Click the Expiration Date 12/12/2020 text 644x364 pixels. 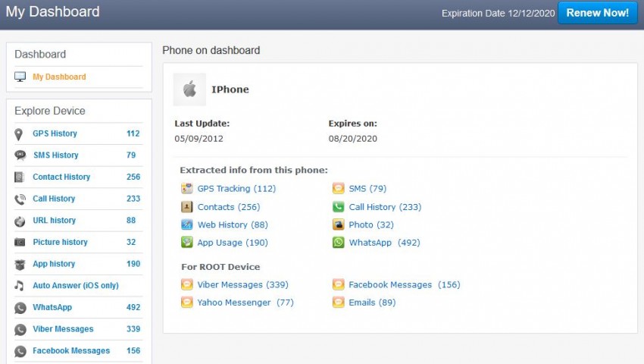pos(499,13)
